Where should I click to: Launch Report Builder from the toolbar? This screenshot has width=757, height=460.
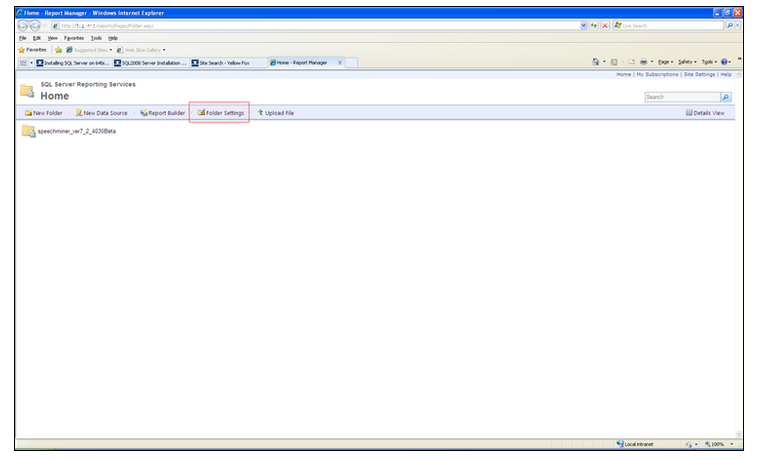162,113
